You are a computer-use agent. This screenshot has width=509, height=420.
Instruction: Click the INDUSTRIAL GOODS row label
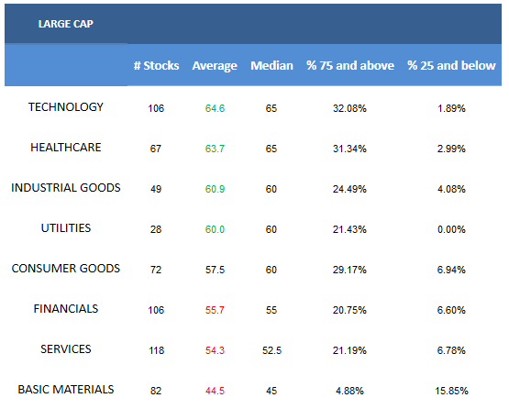(x=65, y=188)
